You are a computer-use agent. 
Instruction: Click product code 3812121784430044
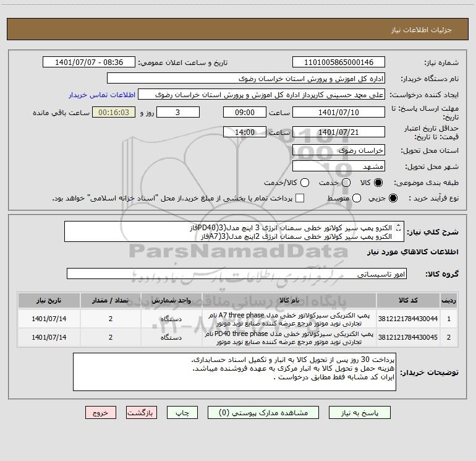click(x=408, y=319)
